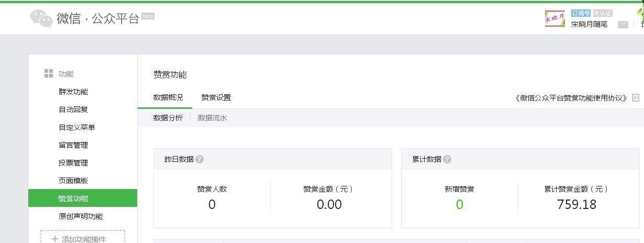Navigate to 留言管理
The width and height of the screenshot is (644, 243).
(x=73, y=145)
